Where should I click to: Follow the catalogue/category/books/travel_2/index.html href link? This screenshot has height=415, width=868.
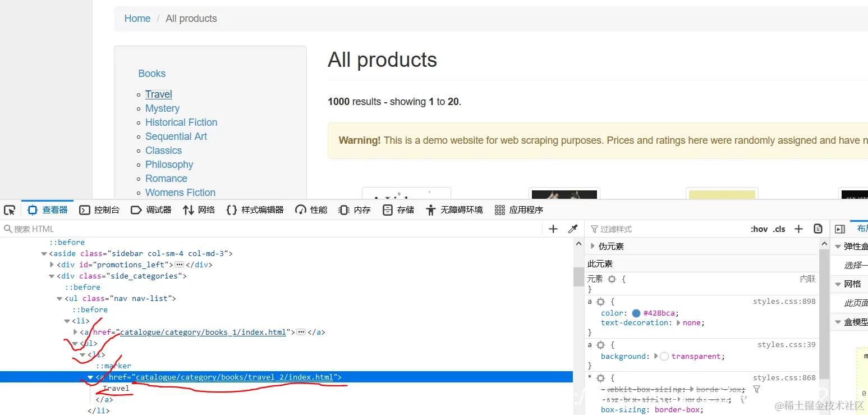pyautogui.click(x=235, y=377)
